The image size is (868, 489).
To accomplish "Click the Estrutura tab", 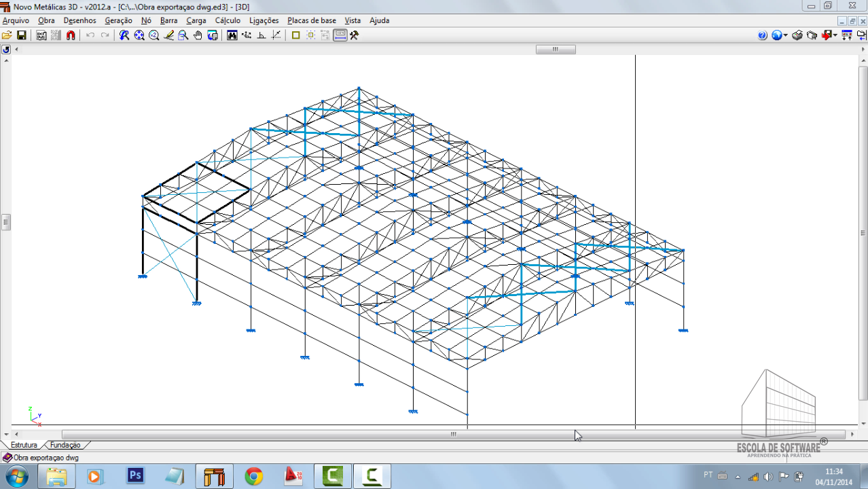I will [x=24, y=446].
